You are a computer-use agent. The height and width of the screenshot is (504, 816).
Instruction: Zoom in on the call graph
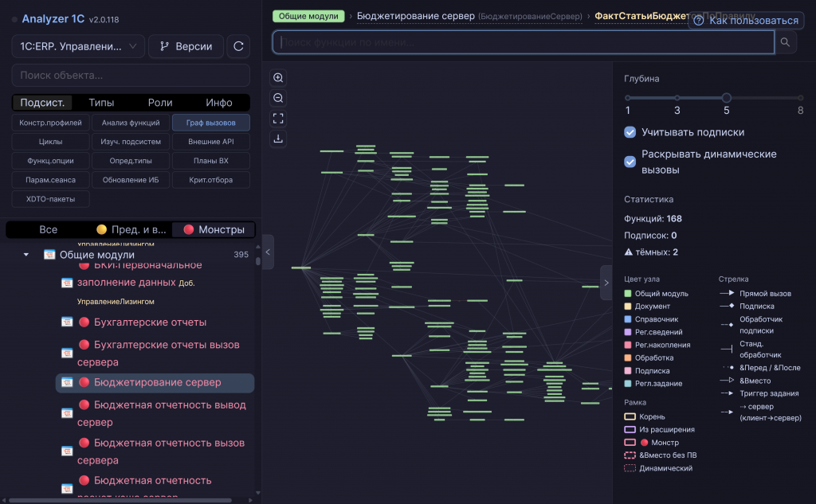278,77
